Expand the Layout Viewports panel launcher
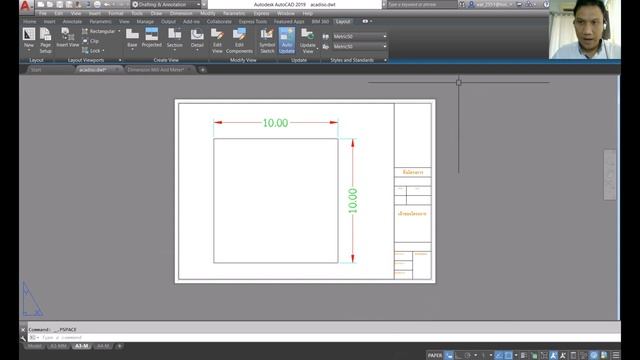Viewport: 640px width, 360px height. point(120,60)
